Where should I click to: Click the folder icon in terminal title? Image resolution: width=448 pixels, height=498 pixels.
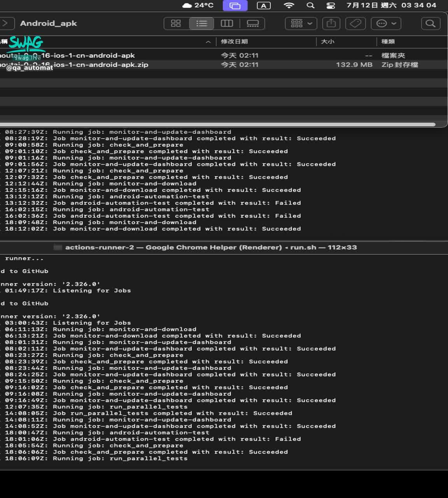tap(58, 247)
